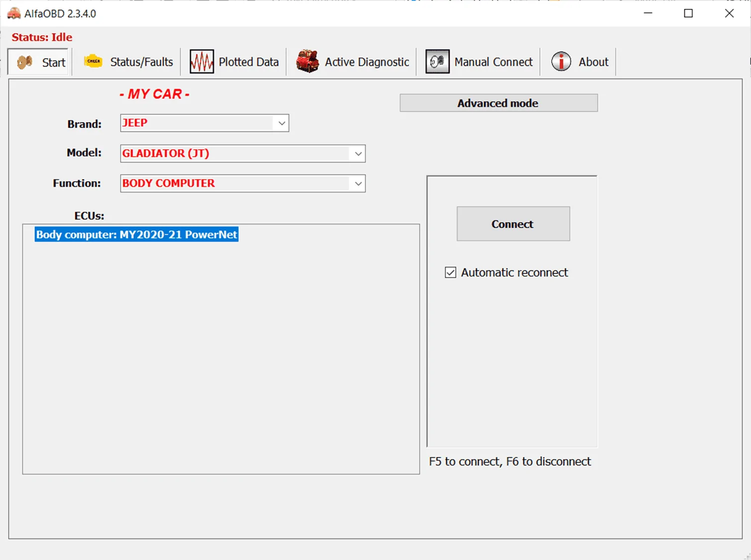
Task: Select Body computer: MY2020-21 PowerNet ECU
Action: click(x=136, y=234)
